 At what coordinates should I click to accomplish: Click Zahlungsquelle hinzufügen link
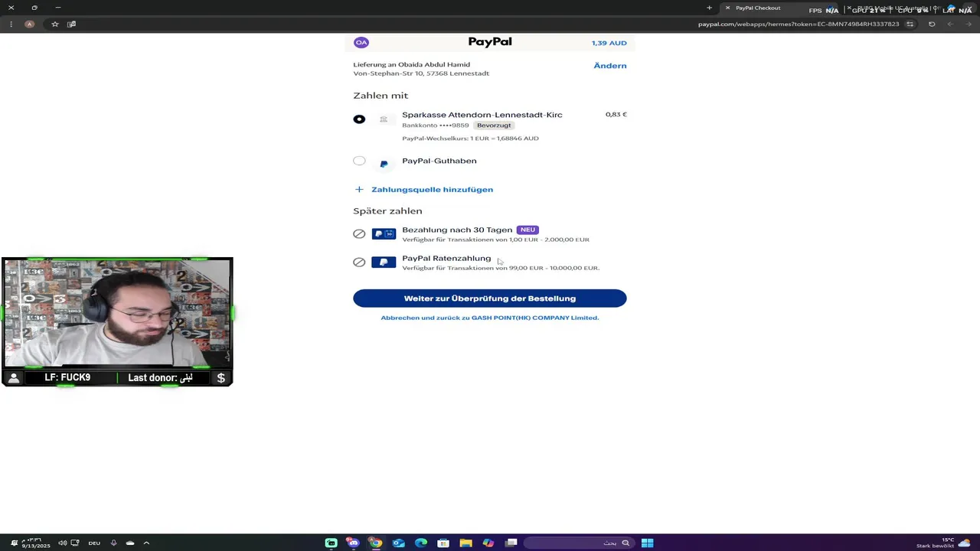(x=432, y=190)
